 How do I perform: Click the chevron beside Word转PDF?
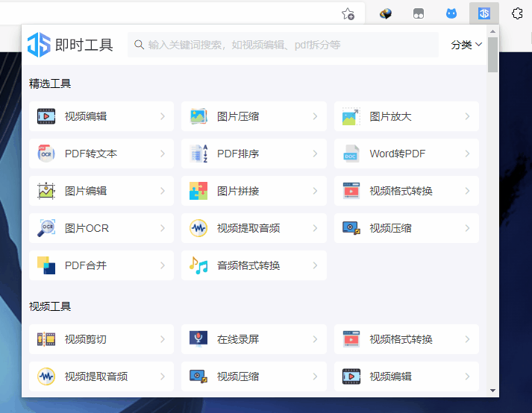[467, 154]
